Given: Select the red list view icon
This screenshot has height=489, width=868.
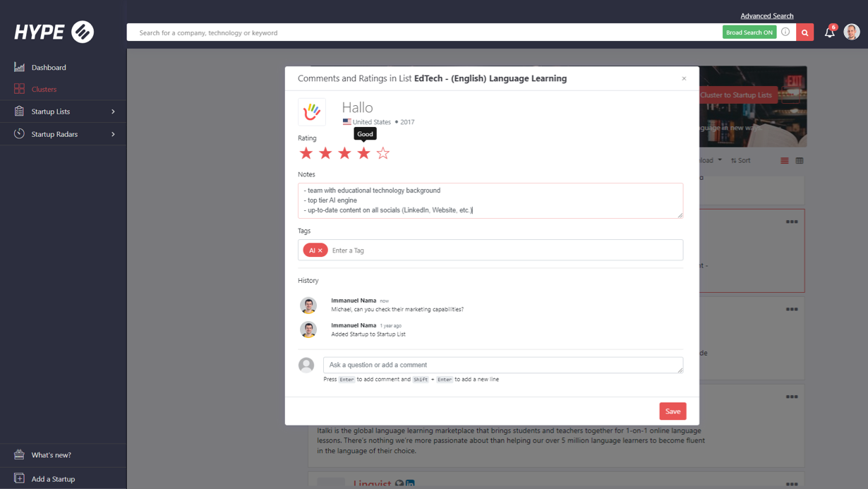Looking at the screenshot, I should coord(784,160).
